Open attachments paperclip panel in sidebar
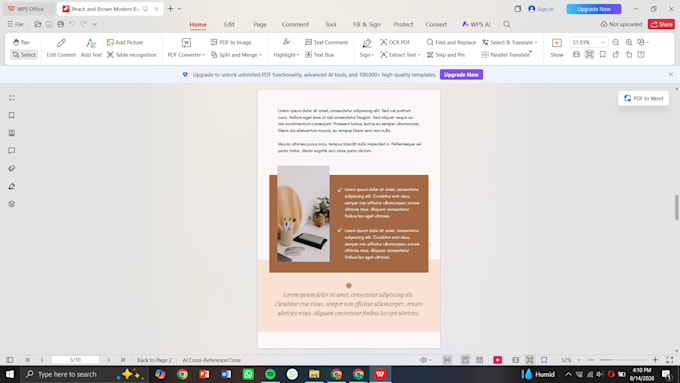The image size is (680, 383). [12, 168]
